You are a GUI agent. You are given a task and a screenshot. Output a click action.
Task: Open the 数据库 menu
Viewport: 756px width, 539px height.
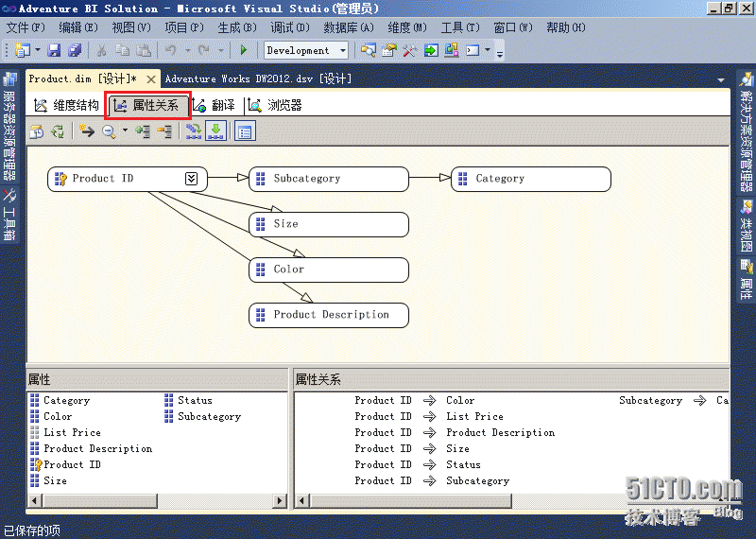pos(349,27)
